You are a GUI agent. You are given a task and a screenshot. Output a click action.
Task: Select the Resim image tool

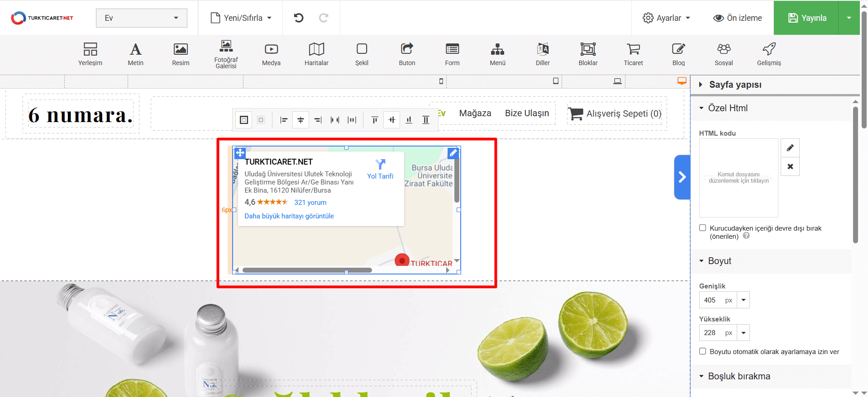point(181,54)
